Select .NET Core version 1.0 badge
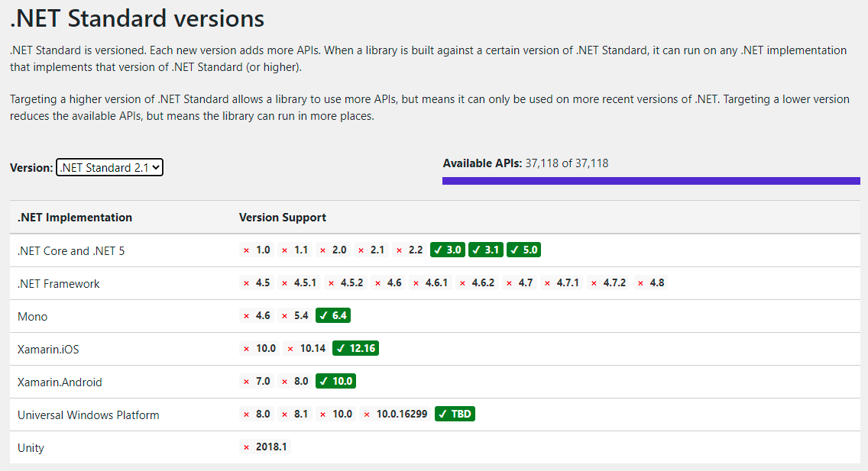Image resolution: width=868 pixels, height=471 pixels. [x=257, y=250]
